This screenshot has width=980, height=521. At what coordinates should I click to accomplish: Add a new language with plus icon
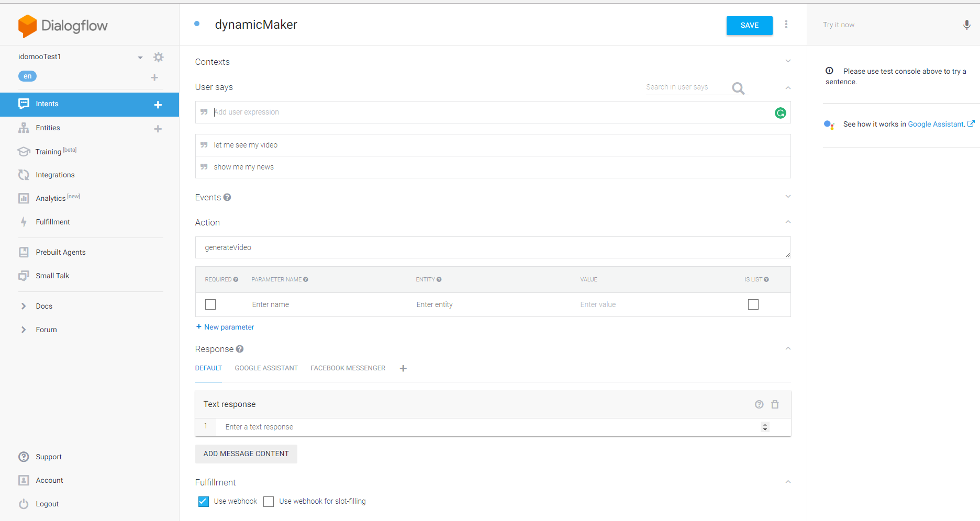coord(154,77)
